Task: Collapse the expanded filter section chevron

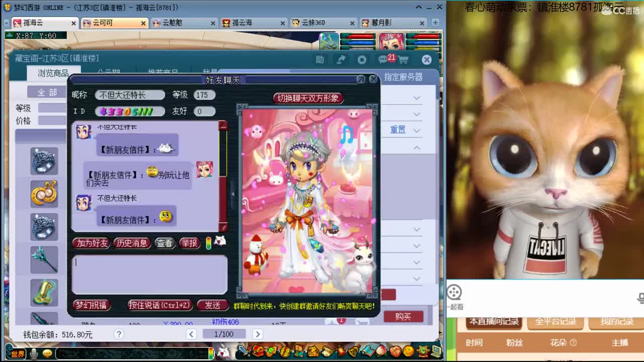Action: 417,148
